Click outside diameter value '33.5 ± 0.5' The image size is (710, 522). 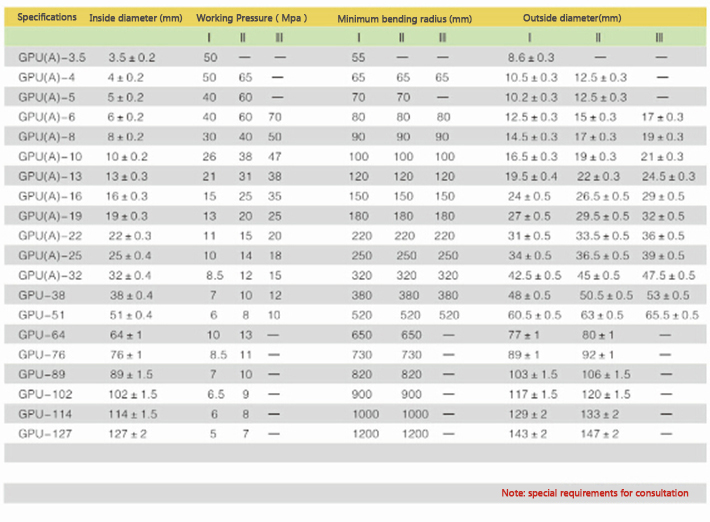602,236
